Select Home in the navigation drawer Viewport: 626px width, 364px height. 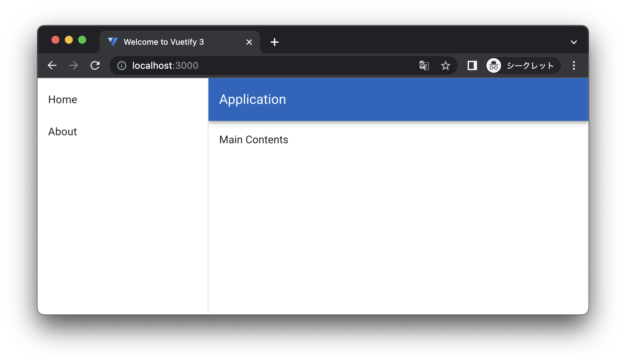click(x=62, y=99)
